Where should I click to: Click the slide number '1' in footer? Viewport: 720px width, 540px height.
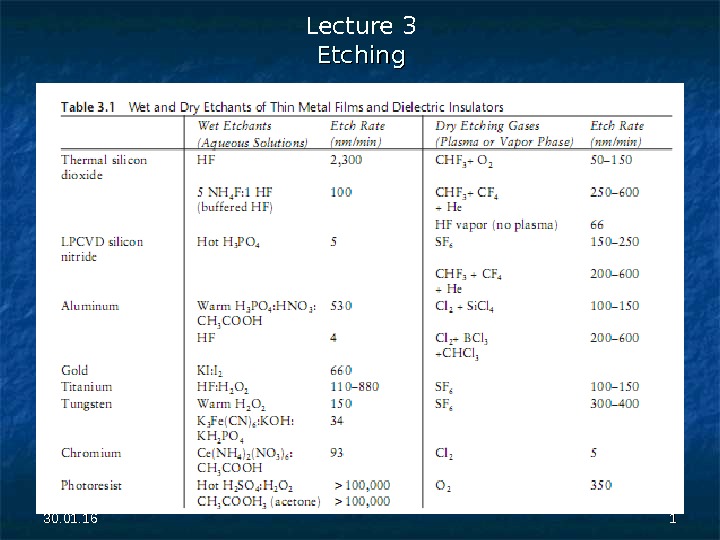pyautogui.click(x=673, y=519)
